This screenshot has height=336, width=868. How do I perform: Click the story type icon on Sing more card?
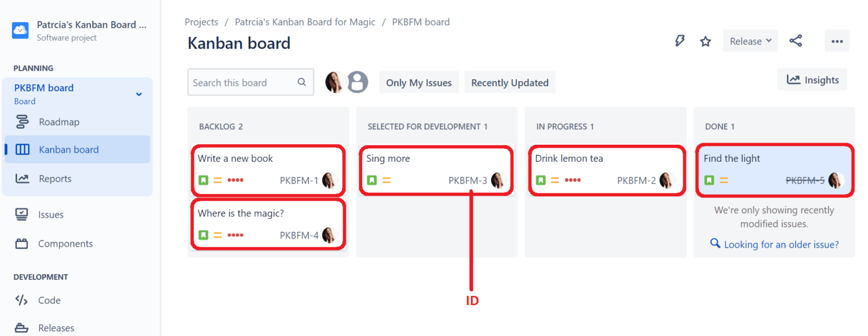tap(371, 180)
